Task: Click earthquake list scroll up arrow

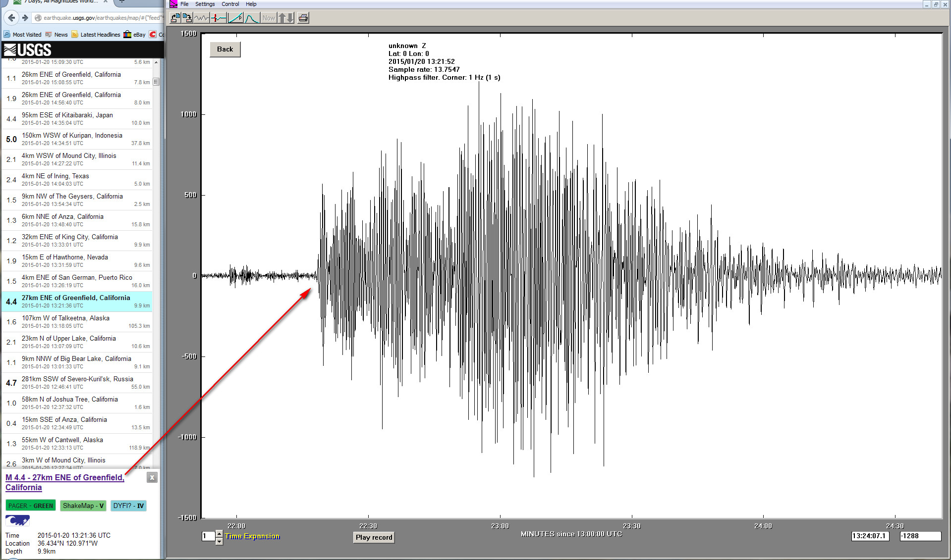Action: click(x=156, y=62)
